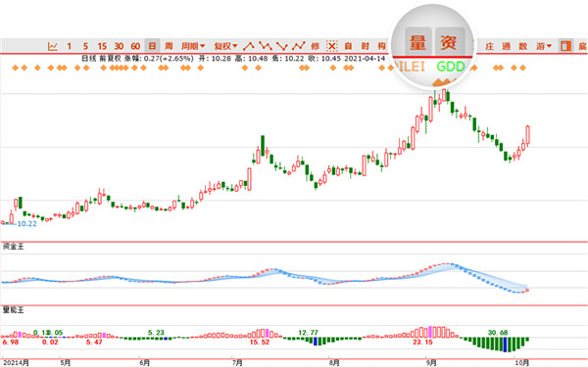Expand the 周期 period dropdown
Viewport: 588px width, 368px height.
[193, 46]
